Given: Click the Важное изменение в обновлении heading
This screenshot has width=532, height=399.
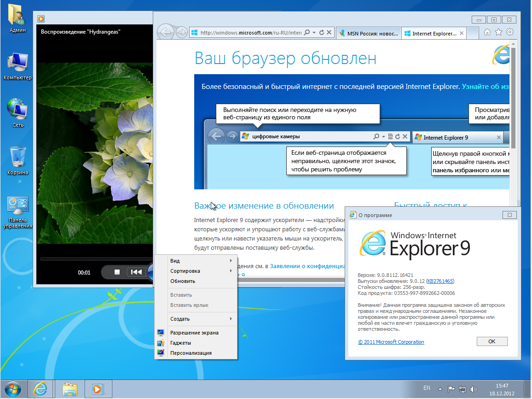Looking at the screenshot, I should tap(264, 206).
